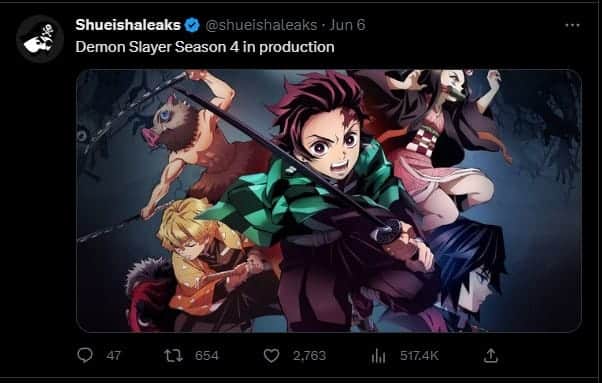Click the Shueishaleaks display name
This screenshot has width=602, height=383.
(x=128, y=25)
